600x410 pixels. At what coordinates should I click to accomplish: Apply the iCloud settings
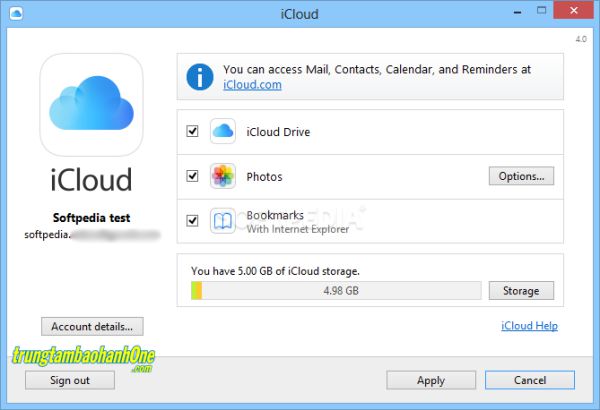pyautogui.click(x=431, y=380)
